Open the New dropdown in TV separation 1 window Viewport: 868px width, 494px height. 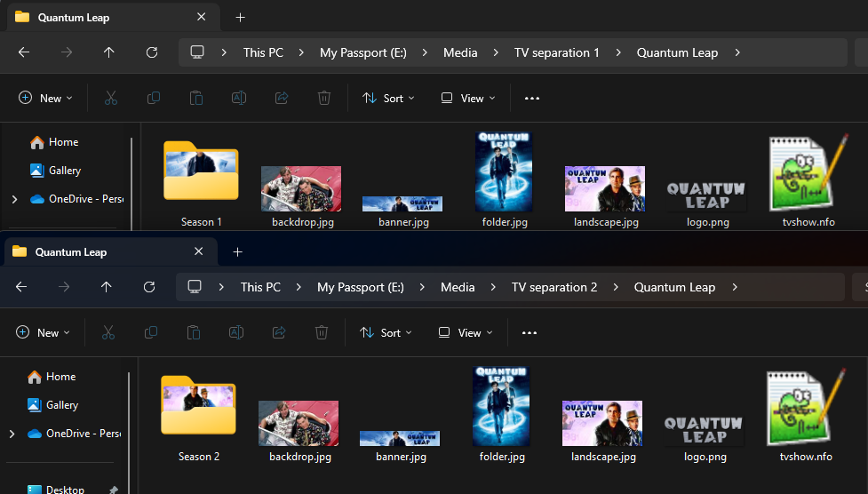(45, 98)
